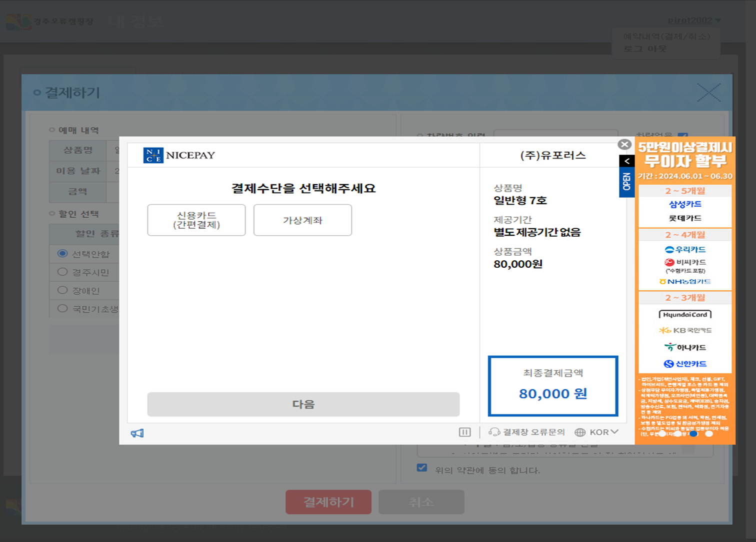Image resolution: width=756 pixels, height=542 pixels.
Task: Toggle the 위의 약관에 동의 합니다 checkbox
Action: click(x=422, y=467)
